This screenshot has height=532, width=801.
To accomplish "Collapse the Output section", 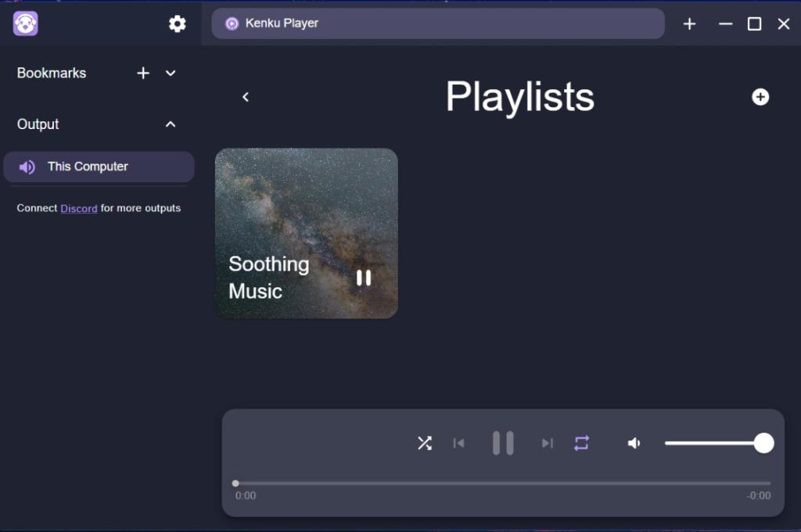I will click(171, 124).
